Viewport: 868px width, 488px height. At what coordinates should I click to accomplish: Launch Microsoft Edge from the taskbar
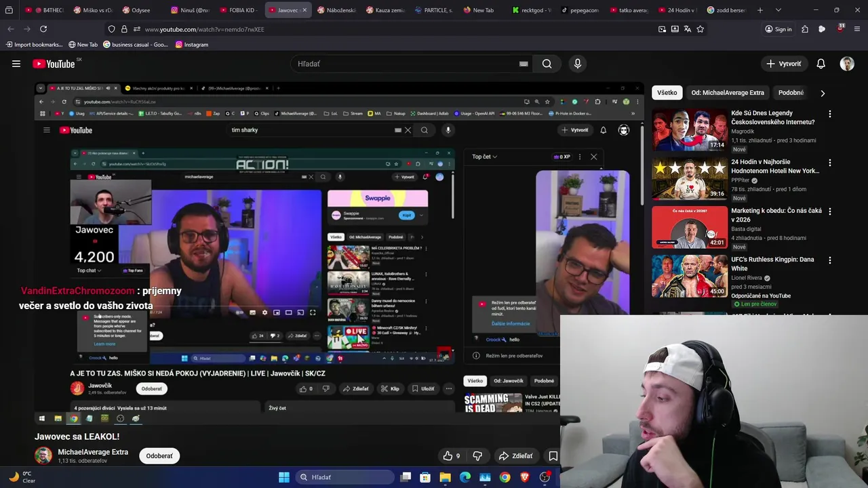[465, 477]
